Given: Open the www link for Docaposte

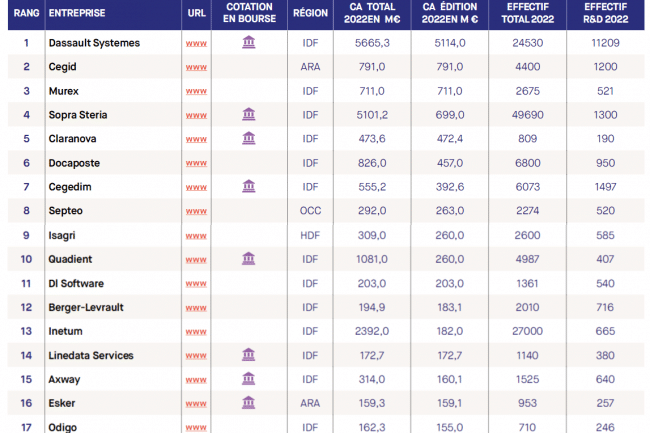Looking at the screenshot, I should pyautogui.click(x=196, y=164).
